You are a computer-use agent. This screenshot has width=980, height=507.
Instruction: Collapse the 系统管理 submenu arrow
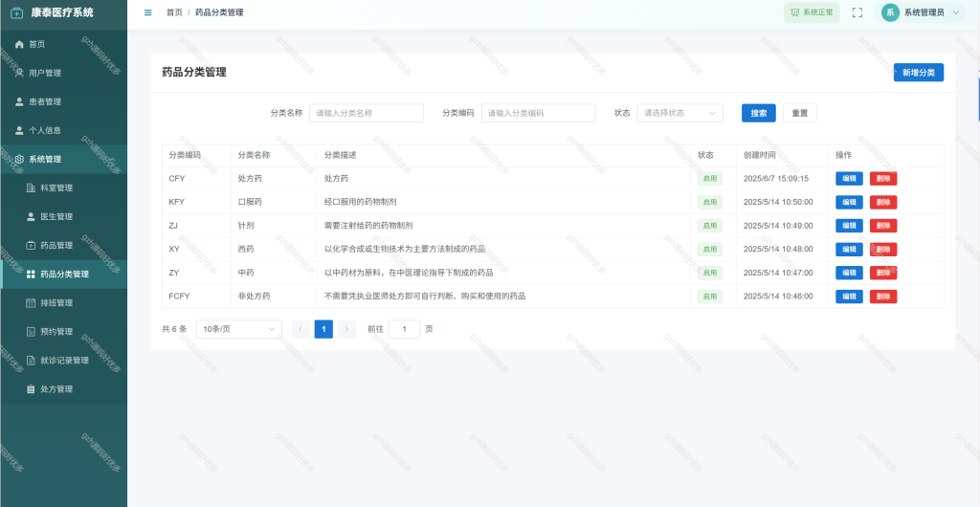pos(114,159)
